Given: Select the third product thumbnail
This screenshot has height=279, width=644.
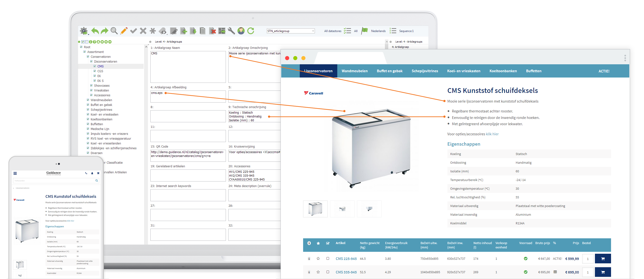Looking at the screenshot, I should (369, 209).
